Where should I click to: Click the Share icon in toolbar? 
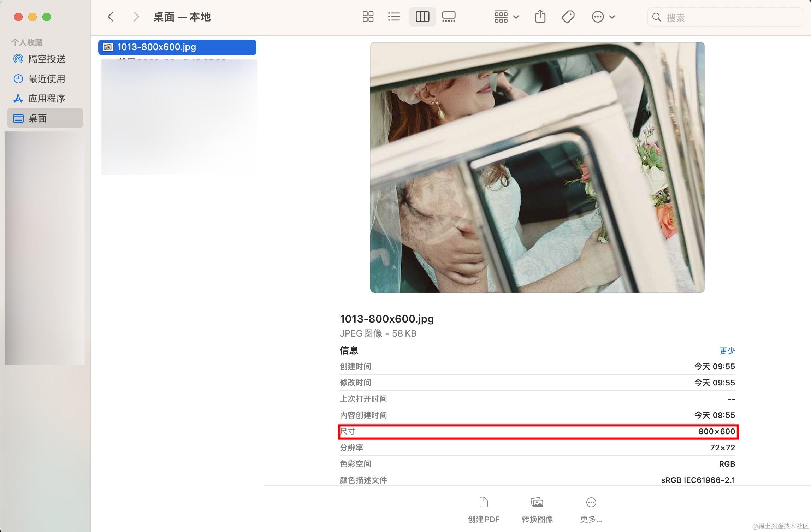point(540,17)
